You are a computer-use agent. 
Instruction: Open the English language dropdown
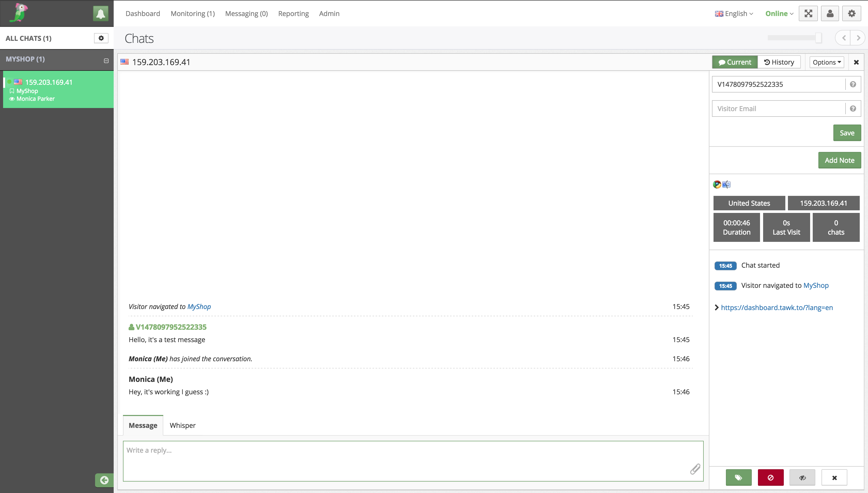(734, 13)
